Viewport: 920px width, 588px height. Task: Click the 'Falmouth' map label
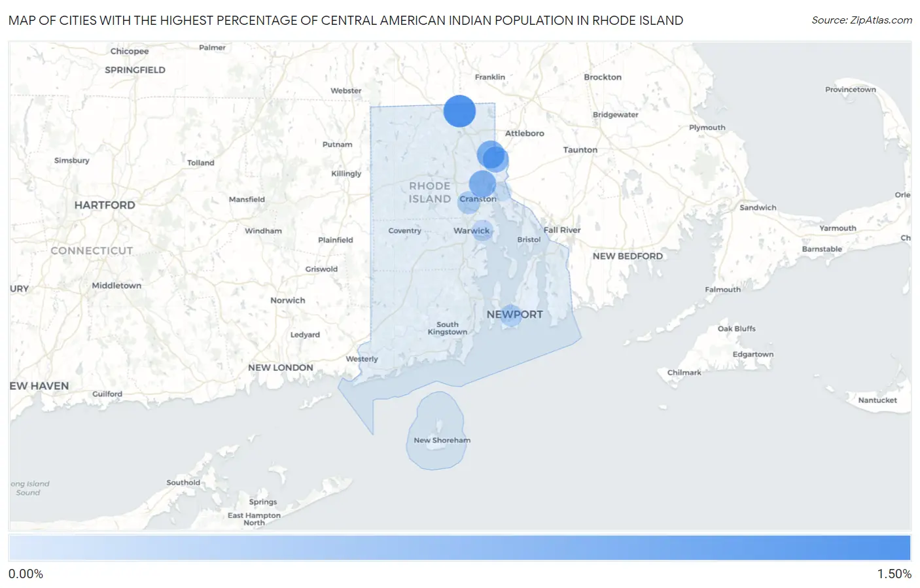pyautogui.click(x=722, y=290)
